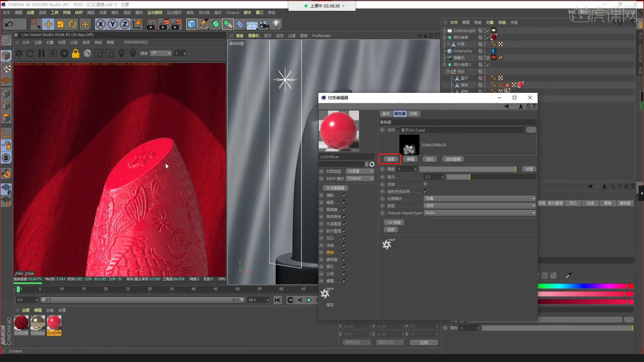Open 节点编辑器 button
This screenshot has height=362, width=644.
click(335, 188)
